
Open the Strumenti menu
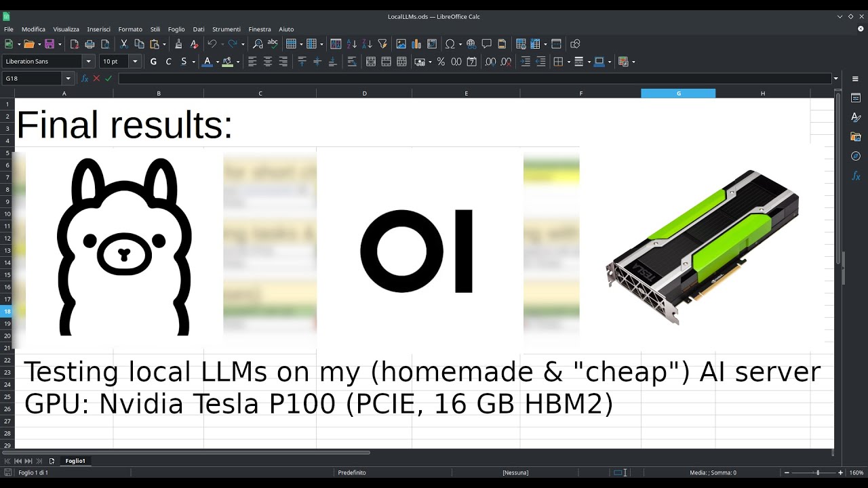(x=226, y=29)
